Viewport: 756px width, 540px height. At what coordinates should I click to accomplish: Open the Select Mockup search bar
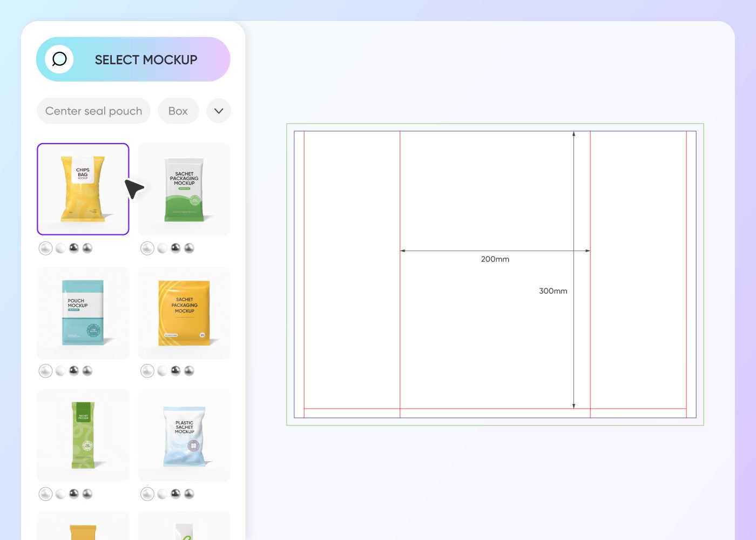(x=146, y=59)
